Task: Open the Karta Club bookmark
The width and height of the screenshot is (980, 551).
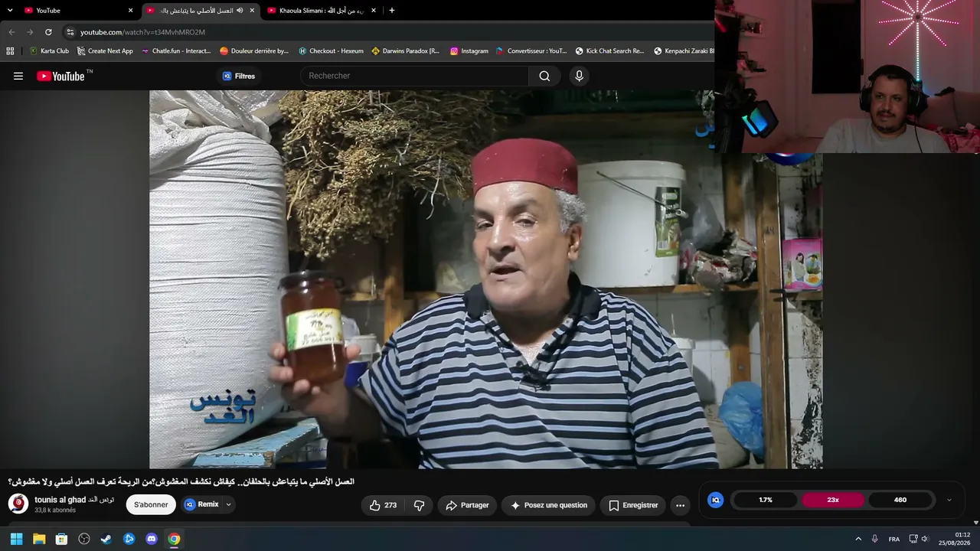Action: pyautogui.click(x=49, y=51)
